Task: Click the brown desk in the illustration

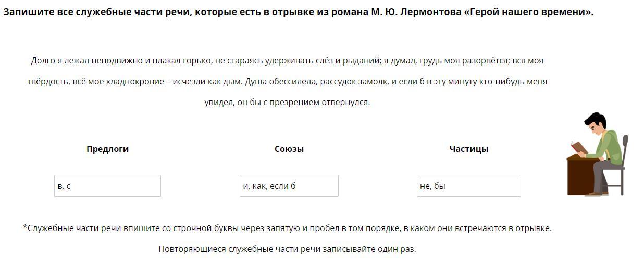Action: pyautogui.click(x=579, y=176)
